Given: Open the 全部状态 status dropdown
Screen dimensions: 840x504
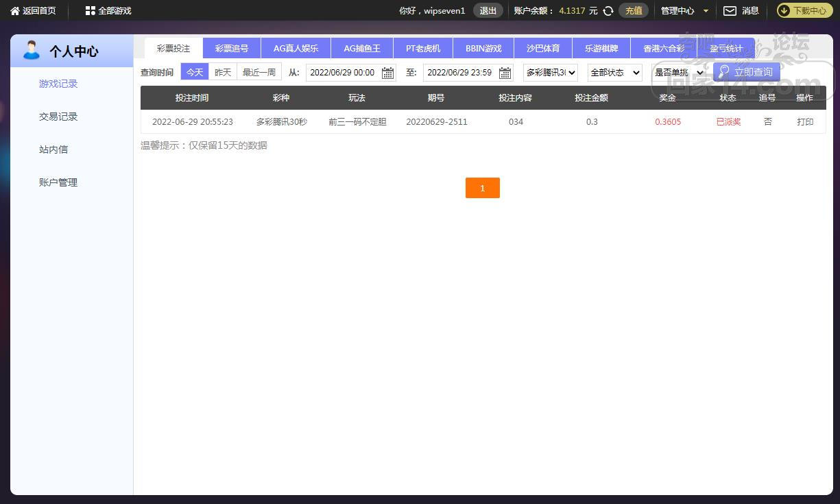Looking at the screenshot, I should [615, 73].
